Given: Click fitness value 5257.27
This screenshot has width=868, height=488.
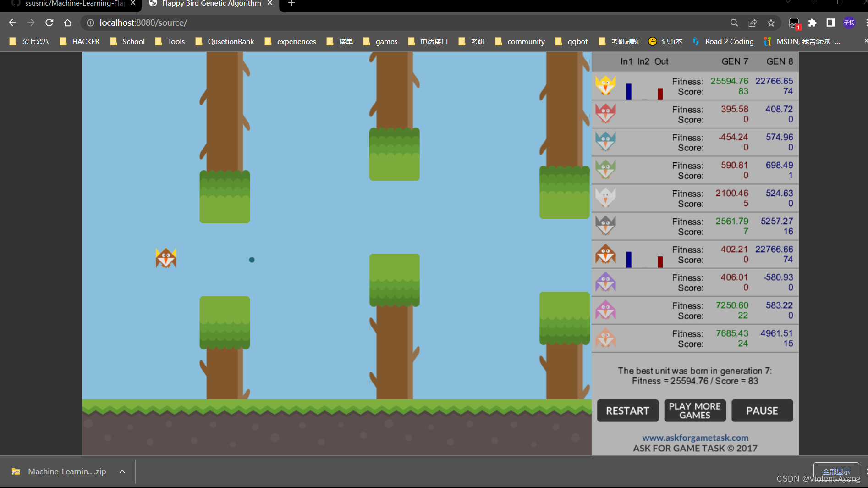Looking at the screenshot, I should point(777,221).
